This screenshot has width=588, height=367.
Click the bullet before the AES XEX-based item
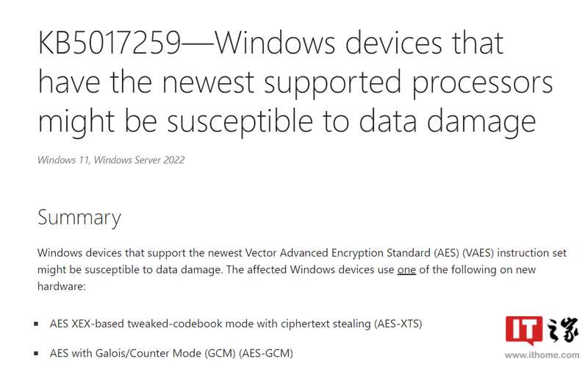tap(36, 324)
